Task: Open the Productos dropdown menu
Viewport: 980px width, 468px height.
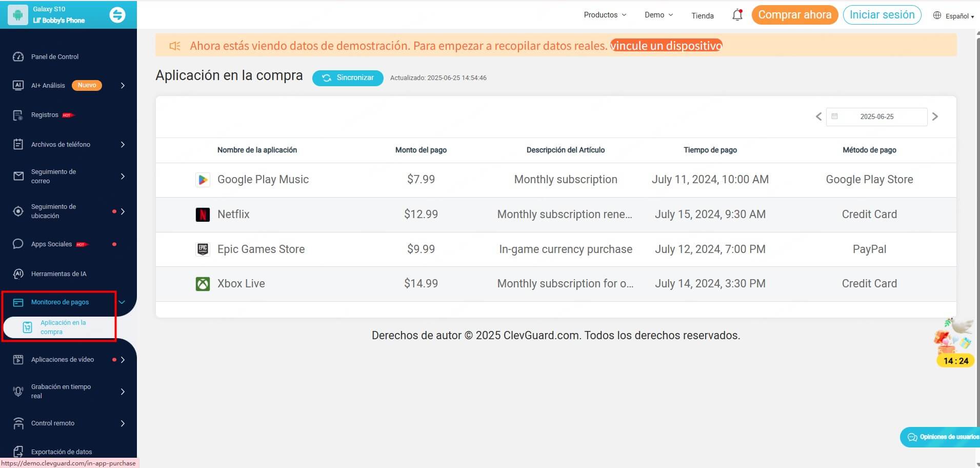Action: [x=605, y=15]
